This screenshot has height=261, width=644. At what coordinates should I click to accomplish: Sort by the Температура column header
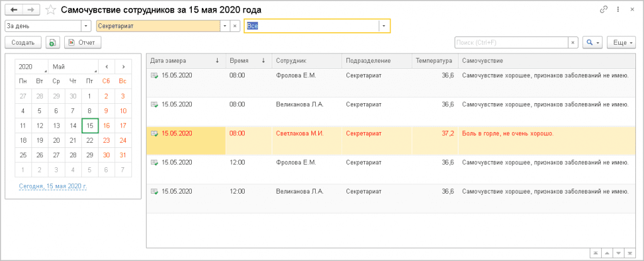(x=433, y=61)
